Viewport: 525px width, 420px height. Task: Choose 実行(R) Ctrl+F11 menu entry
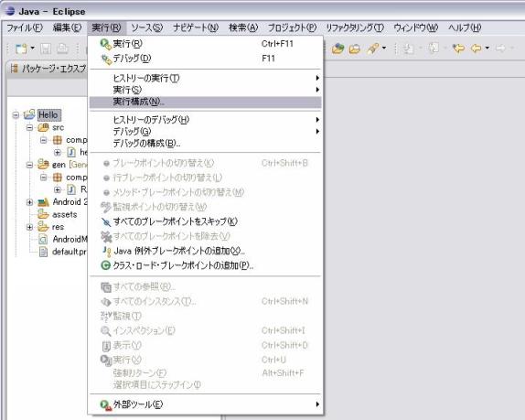tap(205, 44)
